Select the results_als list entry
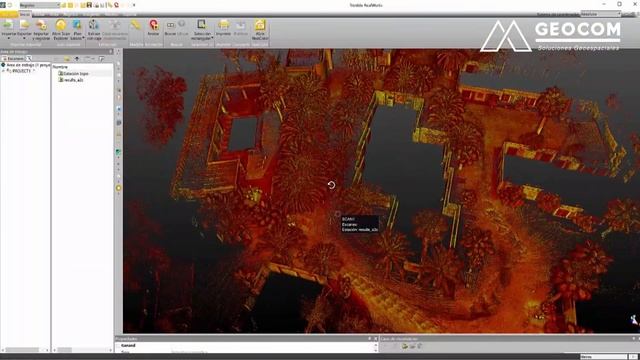Viewport: 640px width, 360px height. pyautogui.click(x=71, y=80)
